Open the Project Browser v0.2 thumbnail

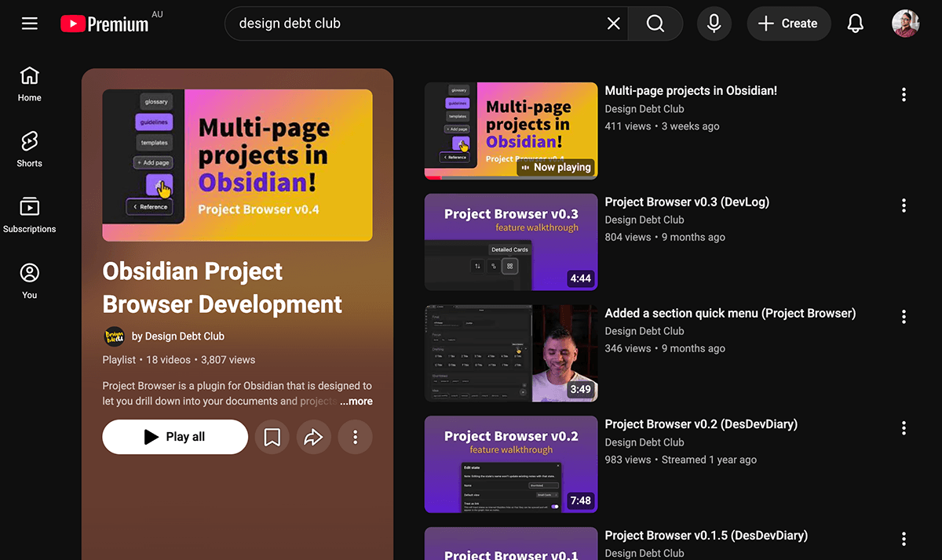(x=511, y=464)
